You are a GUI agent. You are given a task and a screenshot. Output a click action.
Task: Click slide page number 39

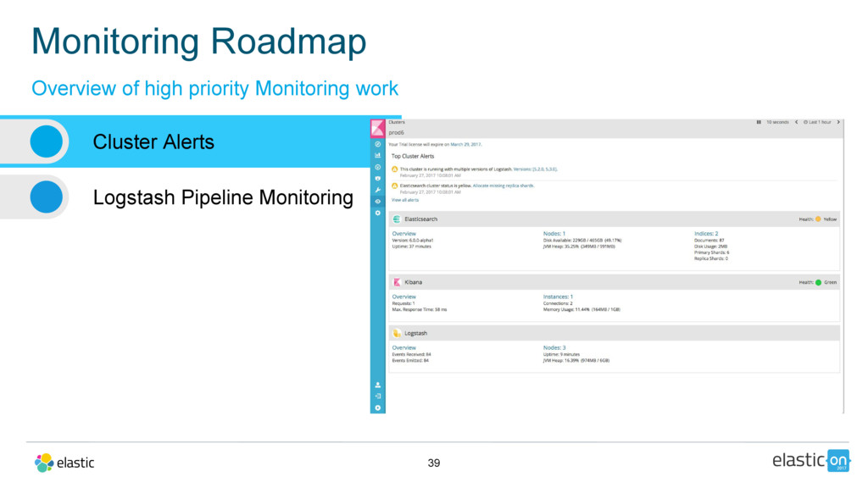[x=434, y=463]
